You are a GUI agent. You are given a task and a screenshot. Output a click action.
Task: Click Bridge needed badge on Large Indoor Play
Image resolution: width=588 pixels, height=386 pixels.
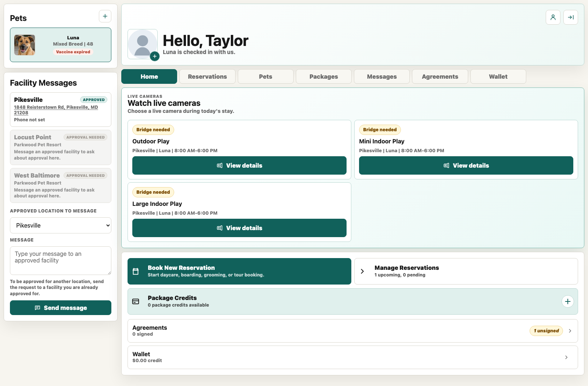pyautogui.click(x=153, y=192)
